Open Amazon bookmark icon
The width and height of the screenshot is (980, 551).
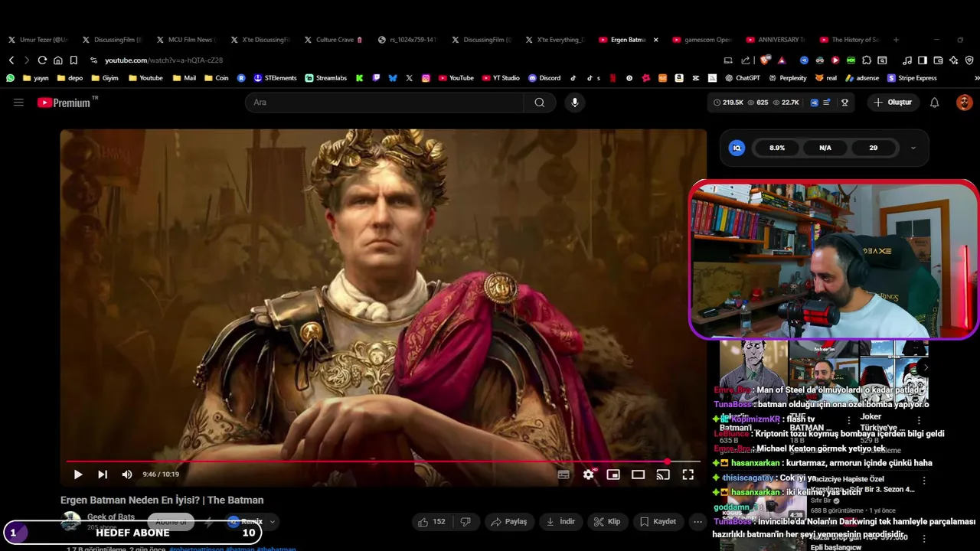[679, 78]
